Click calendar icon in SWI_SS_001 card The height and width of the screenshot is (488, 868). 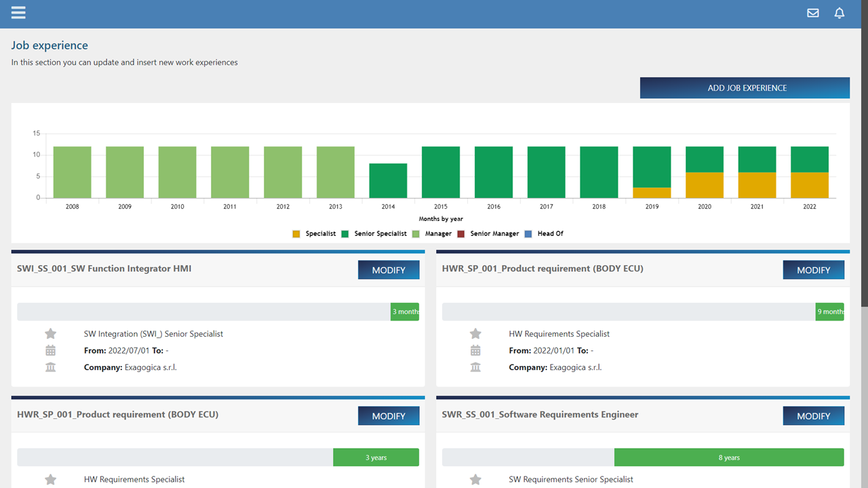tap(51, 350)
